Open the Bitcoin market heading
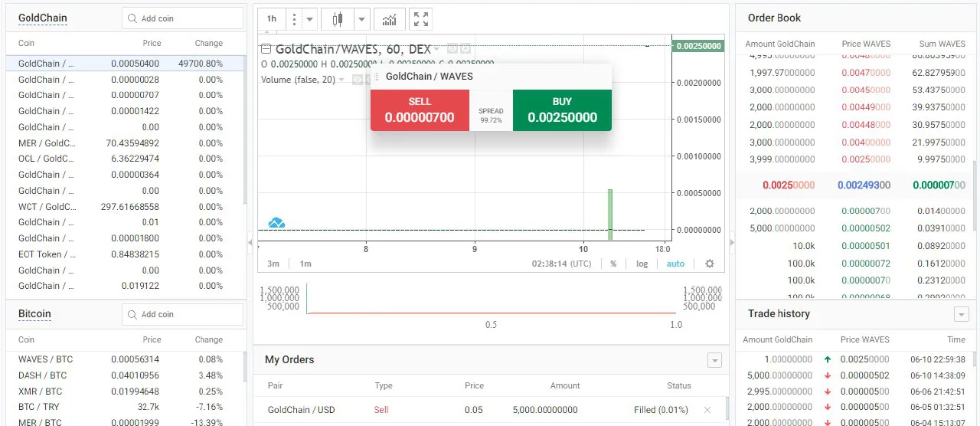980x426 pixels. [x=34, y=313]
